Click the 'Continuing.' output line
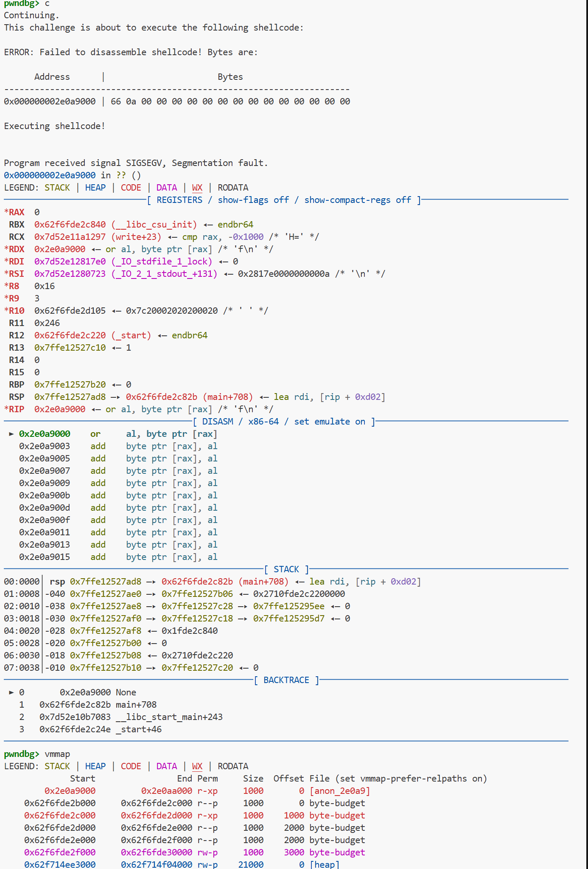The image size is (588, 869). pos(32,15)
